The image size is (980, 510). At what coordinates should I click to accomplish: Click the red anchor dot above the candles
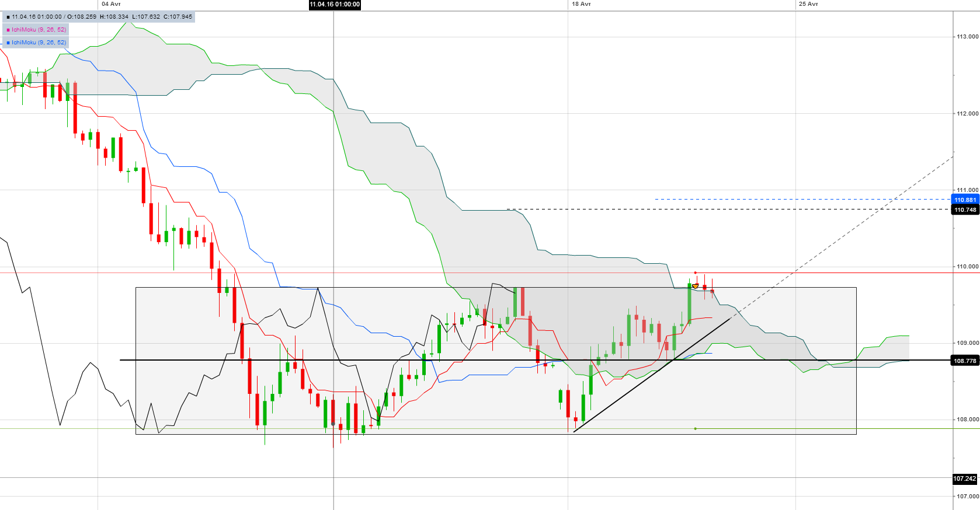click(x=695, y=273)
